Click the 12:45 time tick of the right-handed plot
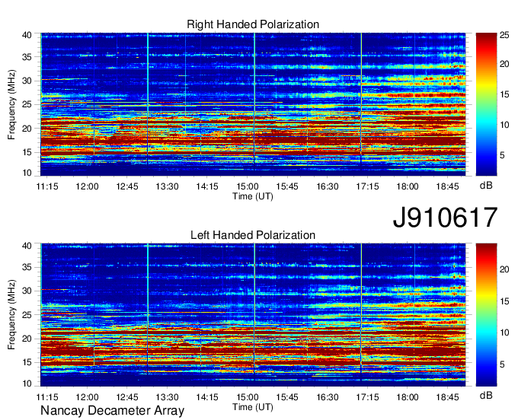Screen dimensions: 518x420 point(127,186)
